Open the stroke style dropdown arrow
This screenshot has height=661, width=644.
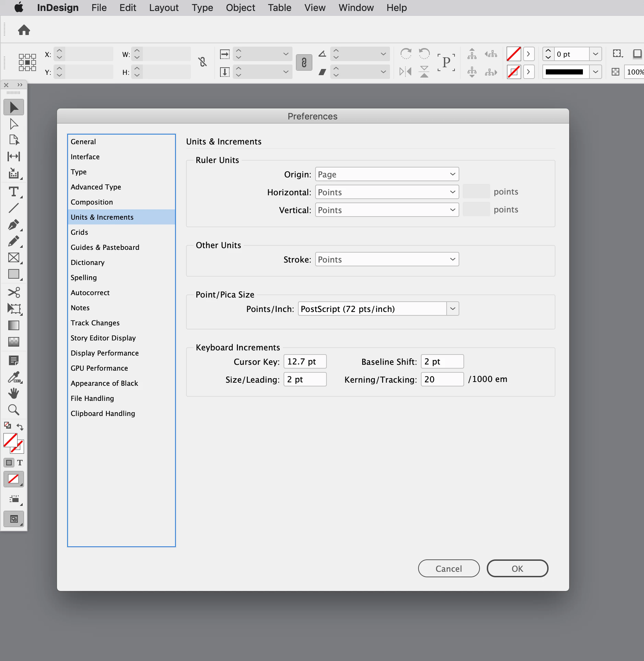596,72
